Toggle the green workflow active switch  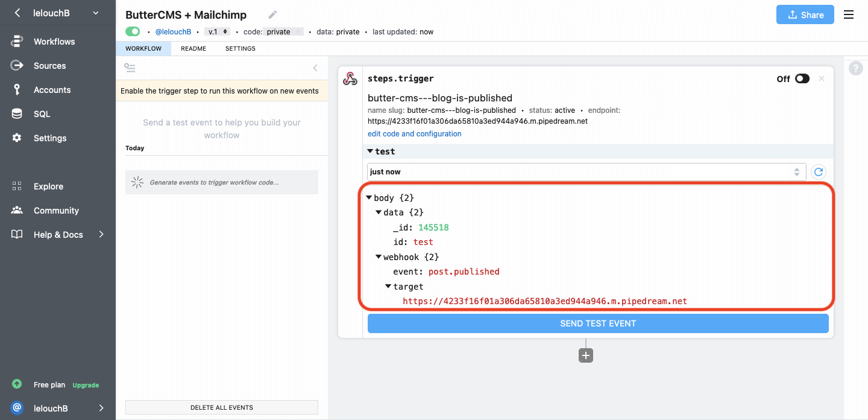133,31
